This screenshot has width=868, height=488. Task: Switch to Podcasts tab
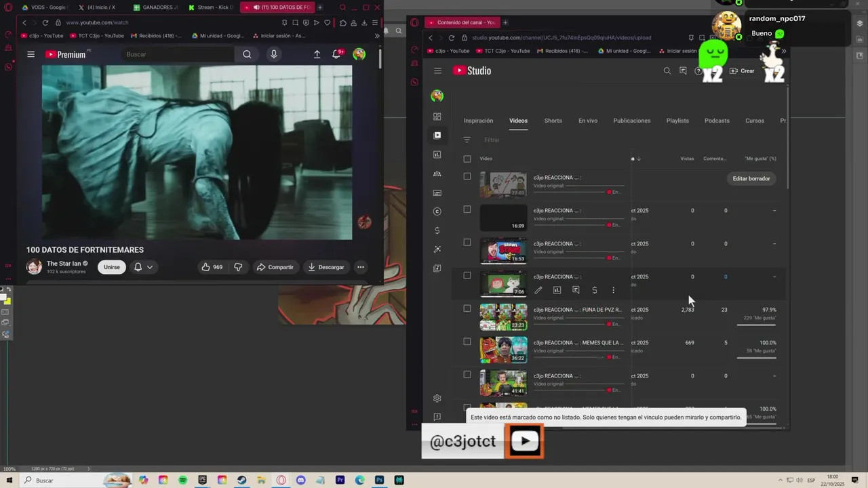(717, 121)
